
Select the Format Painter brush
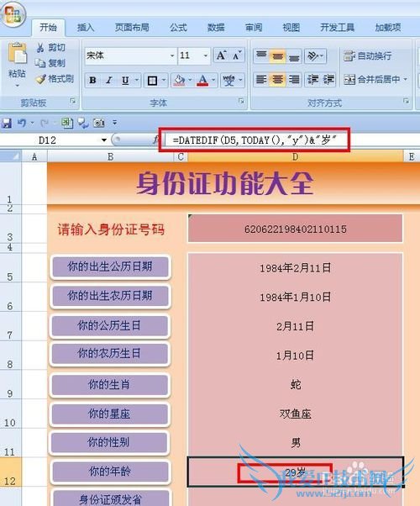point(40,78)
